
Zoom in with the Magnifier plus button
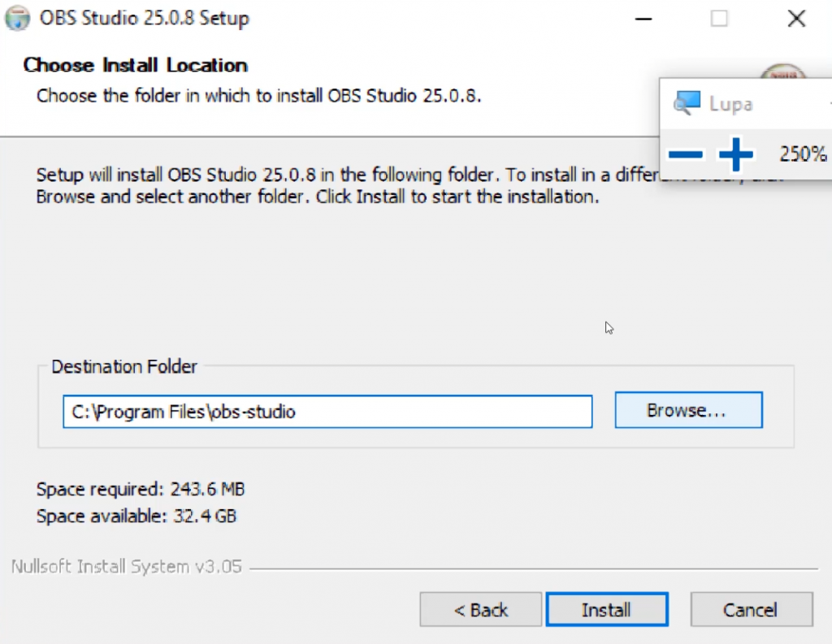coord(735,153)
